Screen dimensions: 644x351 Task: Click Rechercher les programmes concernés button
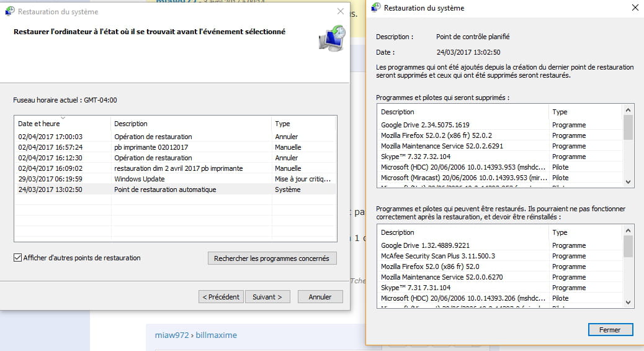[272, 258]
